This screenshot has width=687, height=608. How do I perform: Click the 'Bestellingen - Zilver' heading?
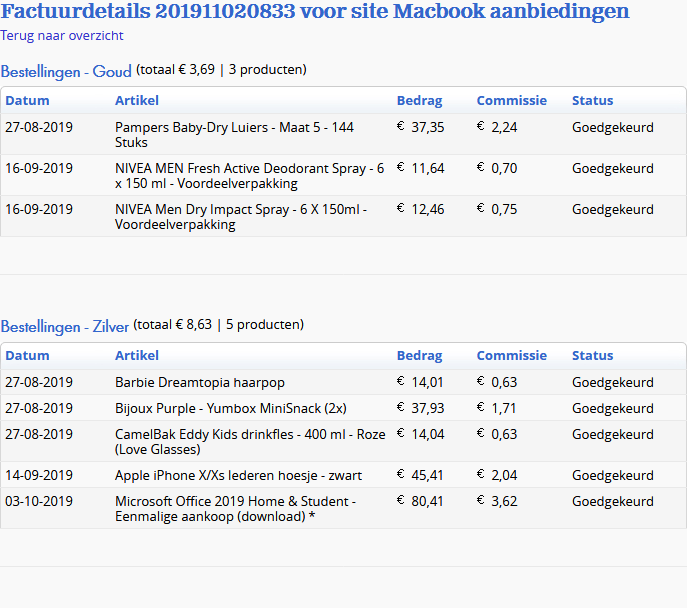[x=64, y=327]
